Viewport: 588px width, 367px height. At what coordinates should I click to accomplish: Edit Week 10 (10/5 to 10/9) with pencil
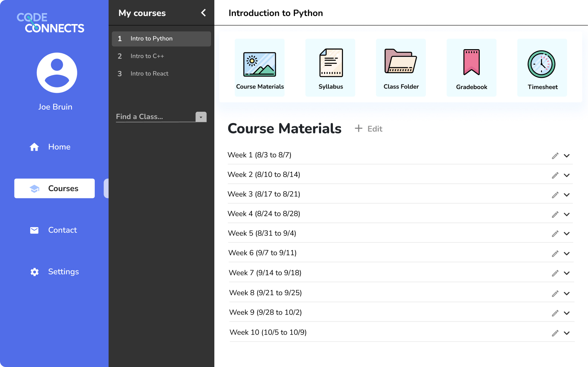point(555,333)
